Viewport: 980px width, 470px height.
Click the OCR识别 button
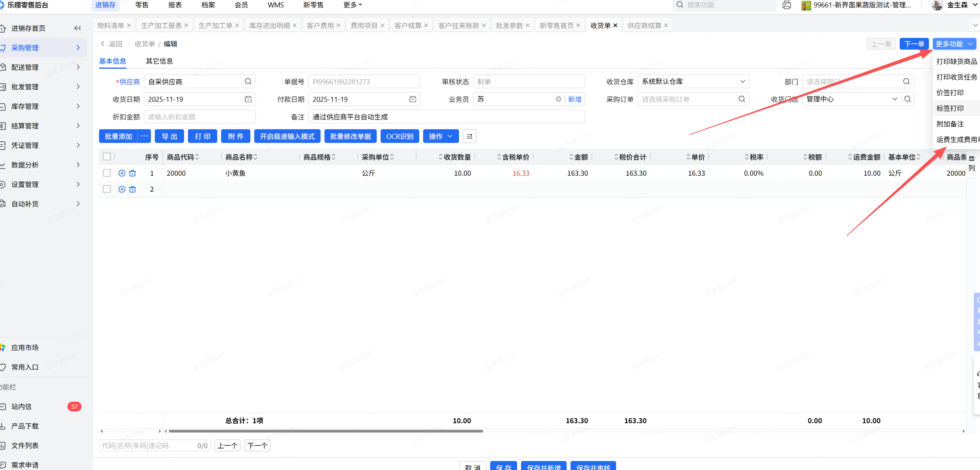tap(399, 136)
